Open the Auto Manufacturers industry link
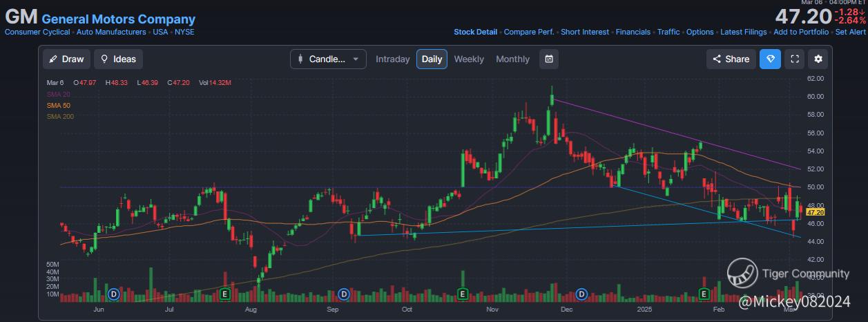This screenshot has height=322, width=868. [x=111, y=32]
